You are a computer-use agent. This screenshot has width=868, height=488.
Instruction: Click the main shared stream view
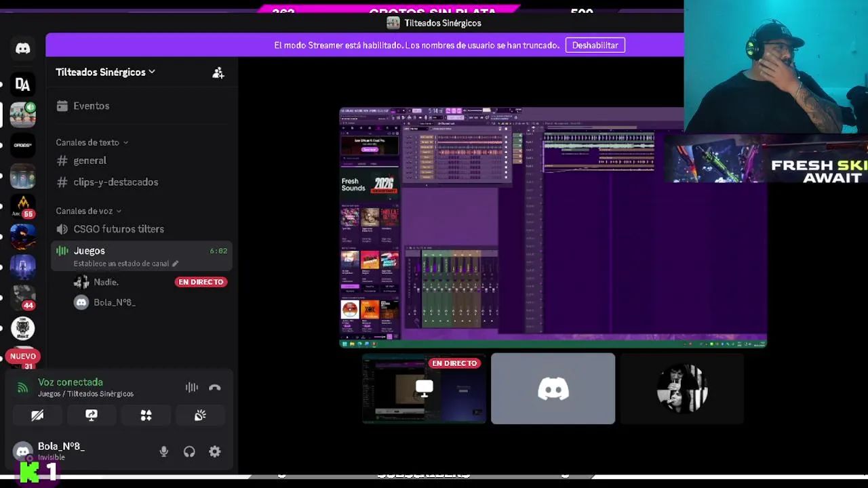pos(553,227)
